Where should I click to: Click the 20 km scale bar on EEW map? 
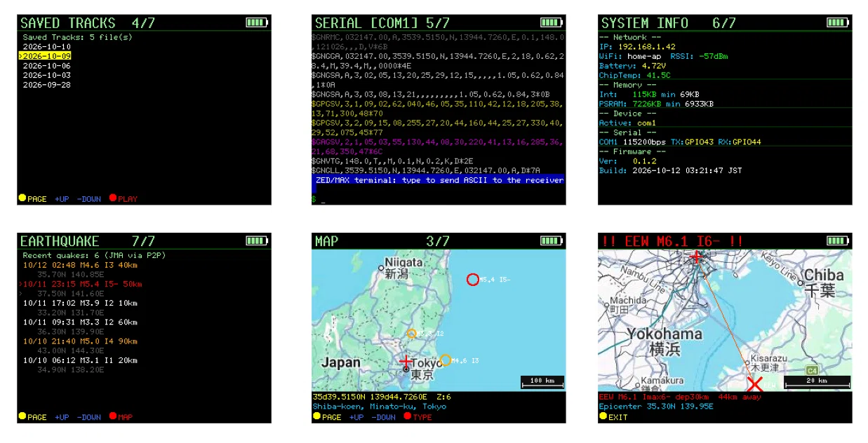click(x=817, y=382)
